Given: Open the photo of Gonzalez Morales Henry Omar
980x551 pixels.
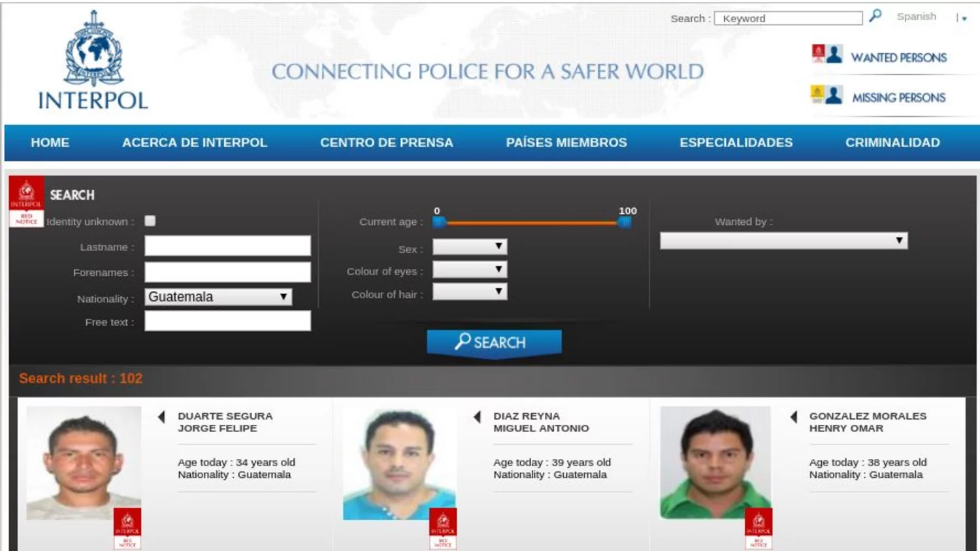Looking at the screenshot, I should click(715, 463).
